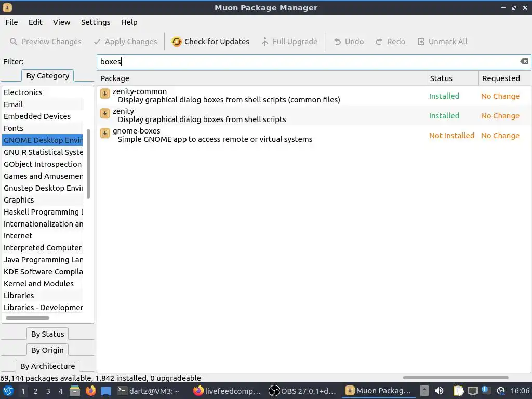532x399 pixels.
Task: Open the Help menu
Action: (x=129, y=22)
